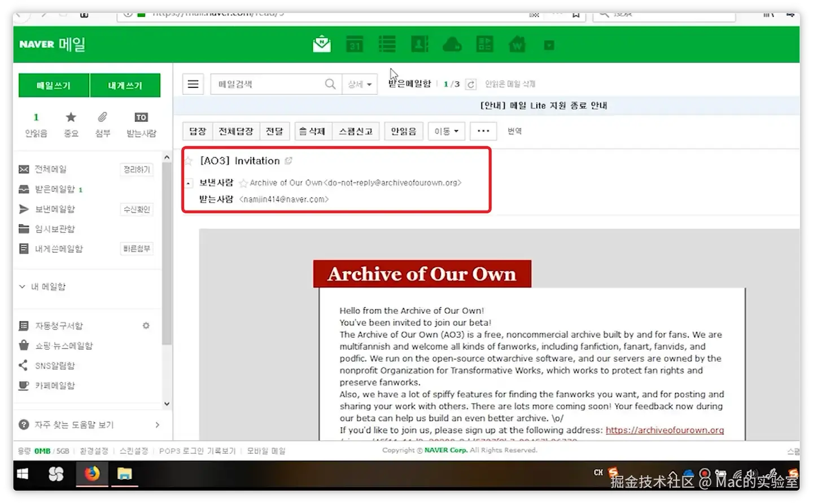The image size is (813, 504).
Task: Open the household ledger icon in header
Action: [x=485, y=44]
